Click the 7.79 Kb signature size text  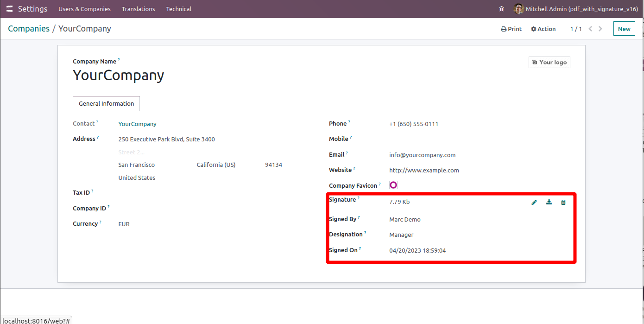[x=399, y=202]
